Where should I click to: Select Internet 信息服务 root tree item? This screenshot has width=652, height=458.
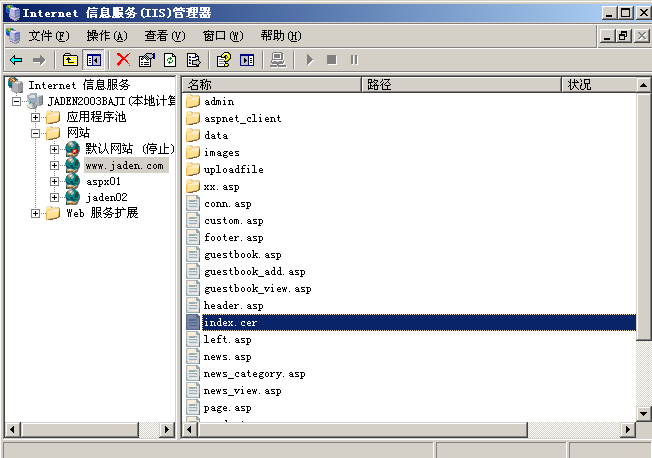pos(79,85)
